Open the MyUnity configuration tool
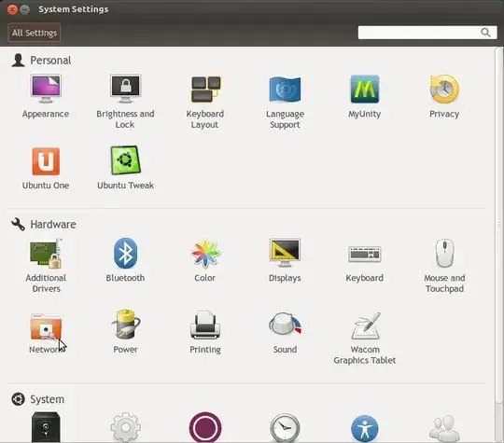Viewport: 504px width, 443px height. [365, 96]
